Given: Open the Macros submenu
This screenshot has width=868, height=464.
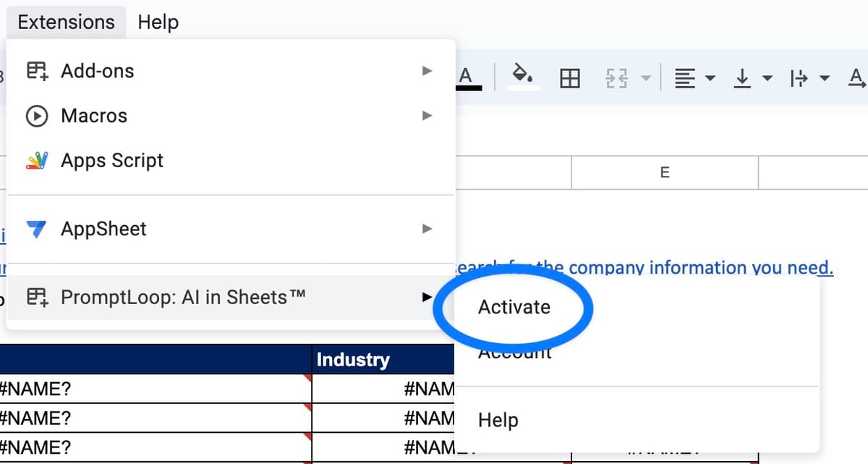Looking at the screenshot, I should (x=231, y=116).
